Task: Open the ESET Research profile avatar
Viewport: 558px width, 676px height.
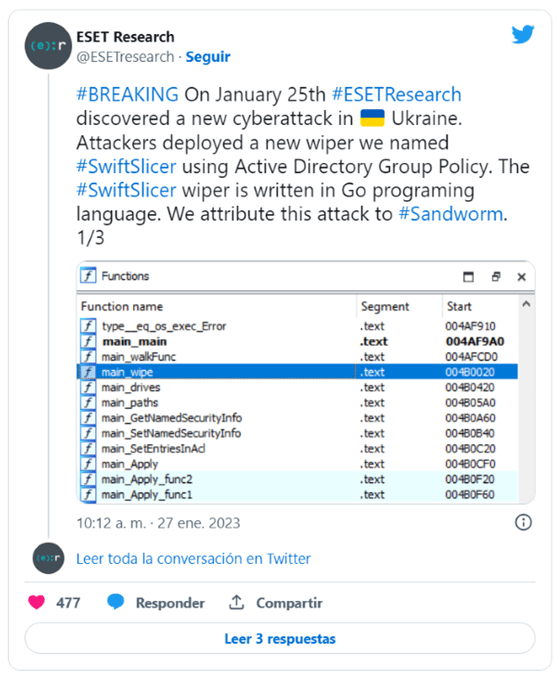Action: [48, 46]
